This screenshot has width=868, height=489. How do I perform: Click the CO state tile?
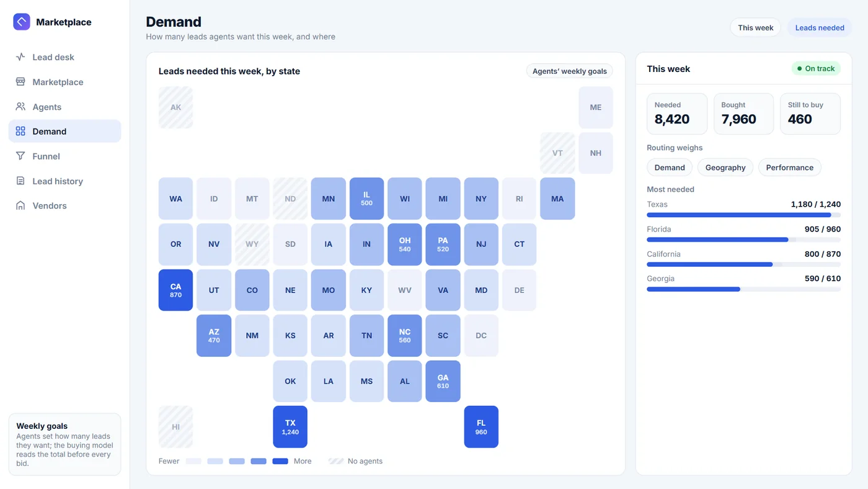252,290
